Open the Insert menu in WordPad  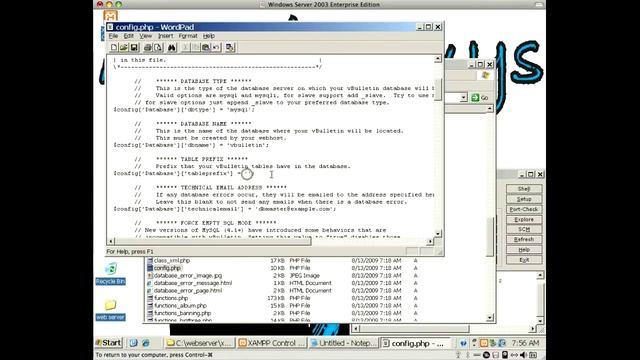click(x=165, y=36)
